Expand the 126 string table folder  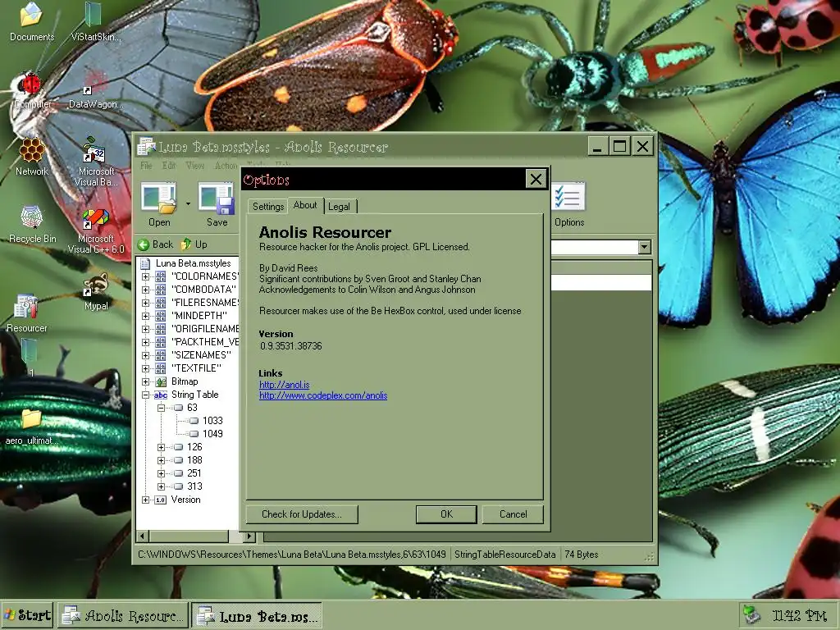coord(161,447)
